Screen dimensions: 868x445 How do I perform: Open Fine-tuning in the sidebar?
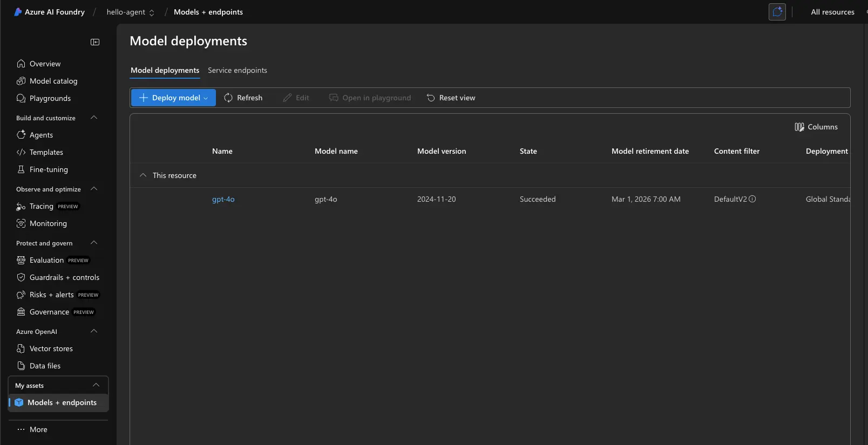point(49,169)
